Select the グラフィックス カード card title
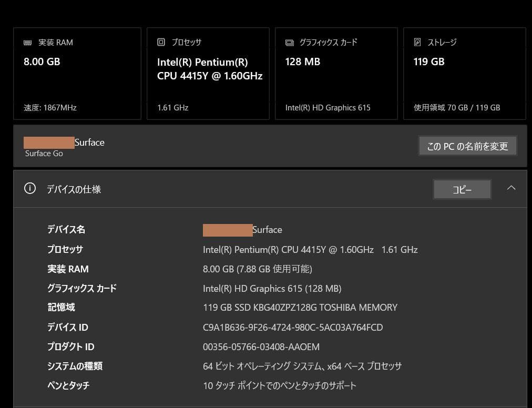This screenshot has width=532, height=408. point(329,42)
